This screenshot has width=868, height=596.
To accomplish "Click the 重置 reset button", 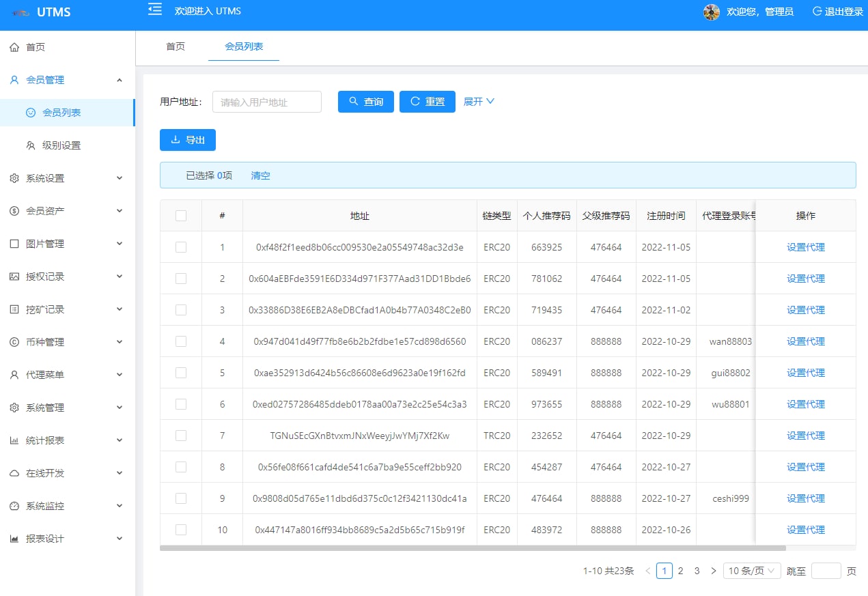I will pos(428,102).
